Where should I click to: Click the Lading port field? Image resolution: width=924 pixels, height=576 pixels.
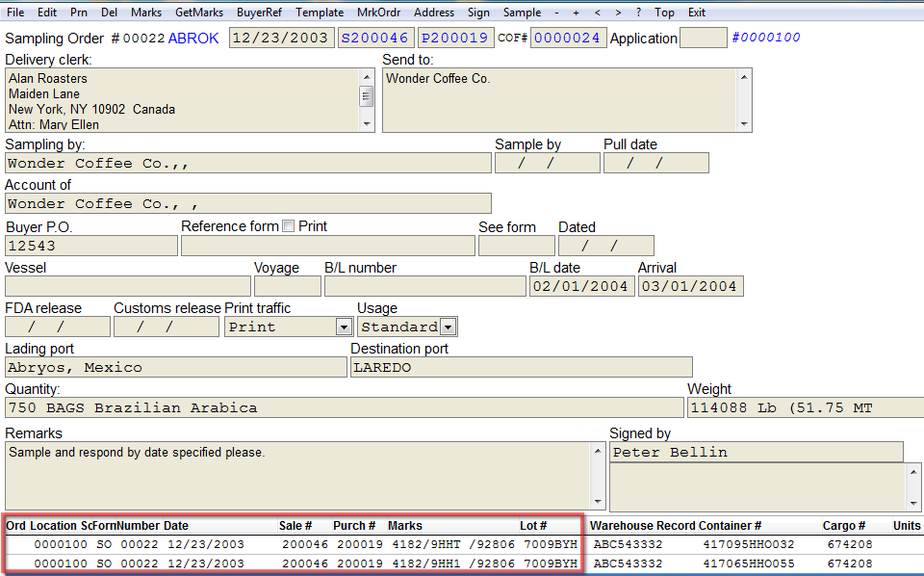point(176,367)
